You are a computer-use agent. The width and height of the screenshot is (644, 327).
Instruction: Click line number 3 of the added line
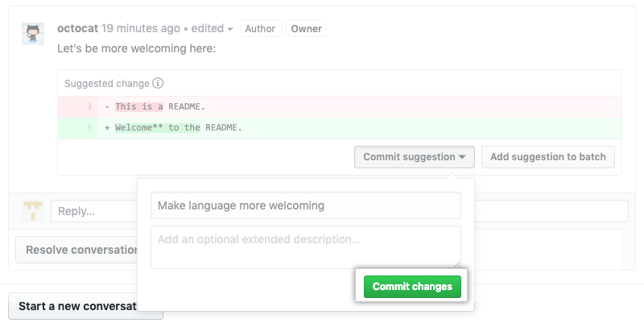88,128
